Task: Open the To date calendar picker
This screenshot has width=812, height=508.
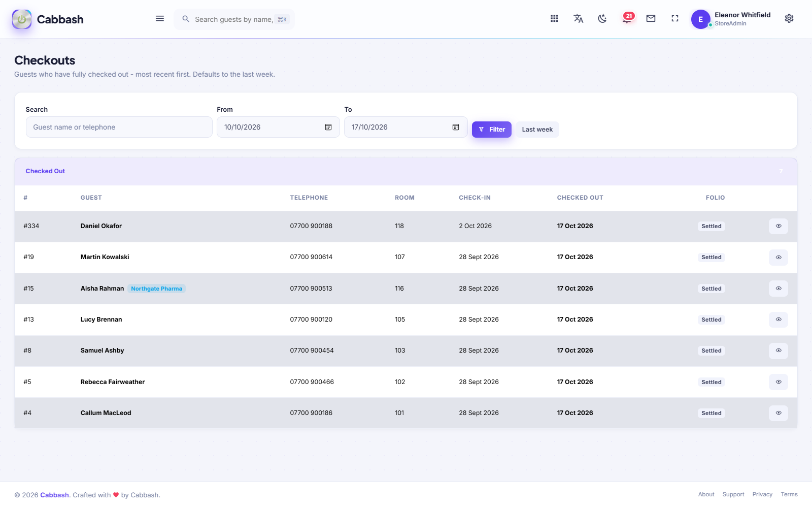Action: 456,127
